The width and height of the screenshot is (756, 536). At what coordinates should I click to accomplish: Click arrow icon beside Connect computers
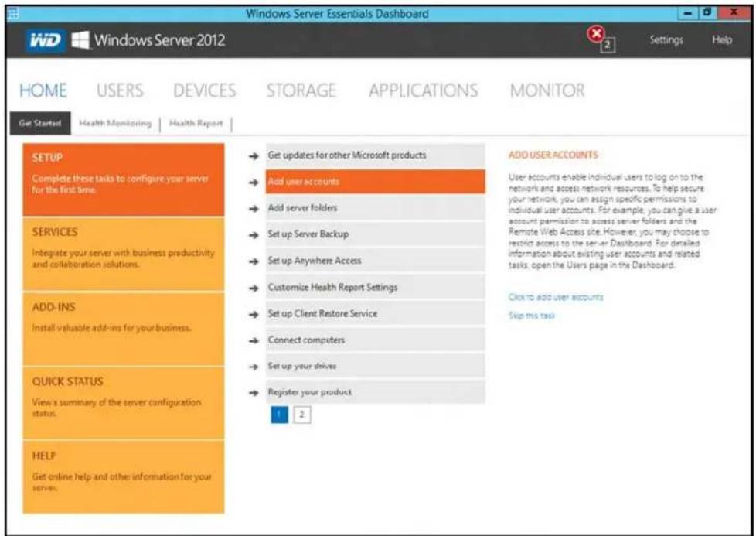(x=254, y=340)
